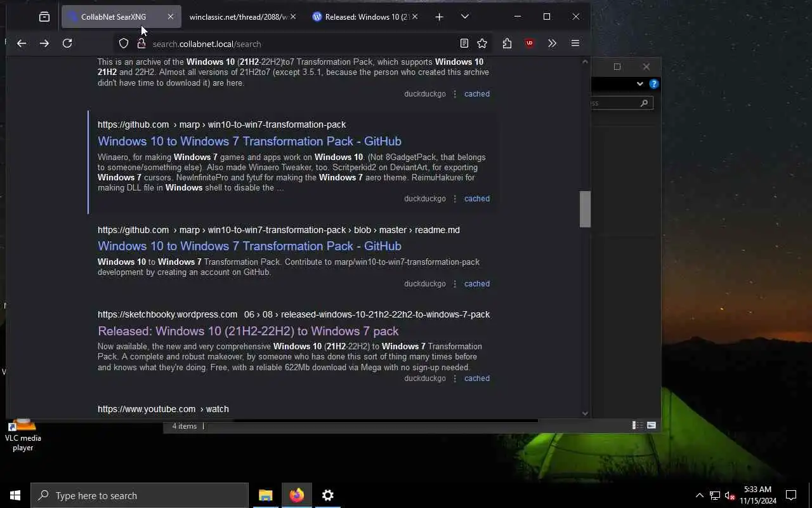
Task: Click the youtube.com watch URL text
Action: pyautogui.click(x=163, y=409)
